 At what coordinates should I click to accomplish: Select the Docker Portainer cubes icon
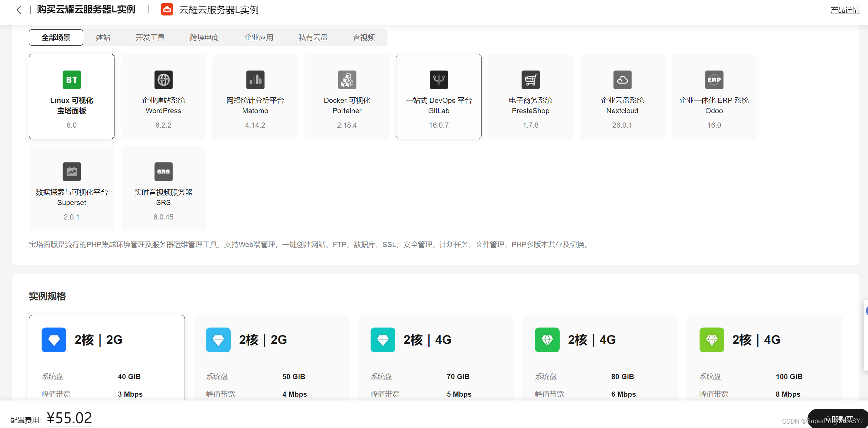[x=347, y=80]
